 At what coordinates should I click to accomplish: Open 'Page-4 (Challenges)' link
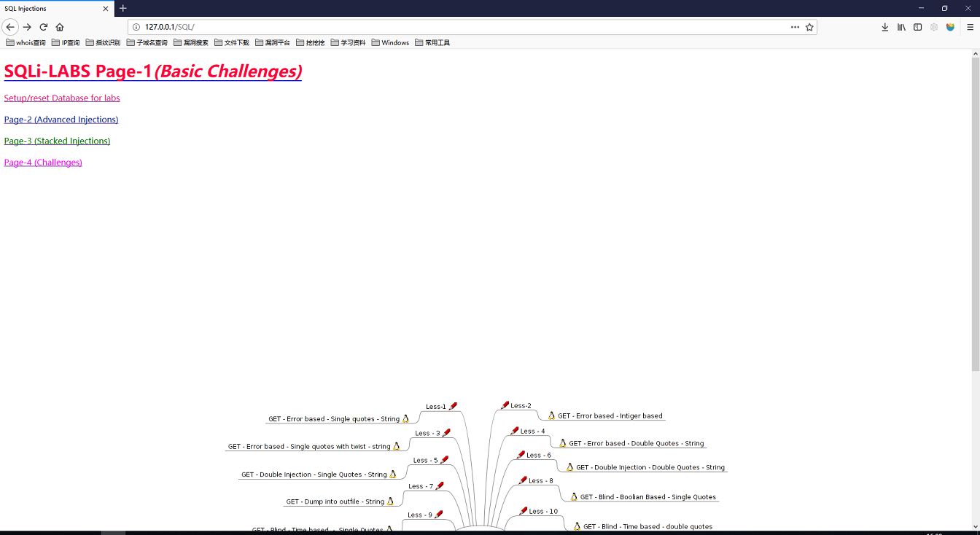[x=43, y=163]
